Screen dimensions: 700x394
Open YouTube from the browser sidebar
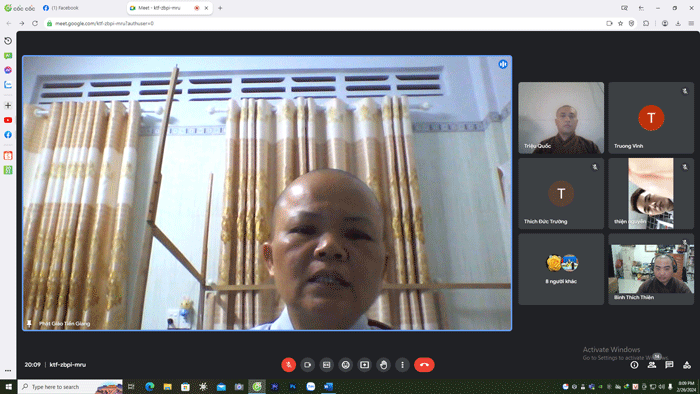click(x=8, y=120)
